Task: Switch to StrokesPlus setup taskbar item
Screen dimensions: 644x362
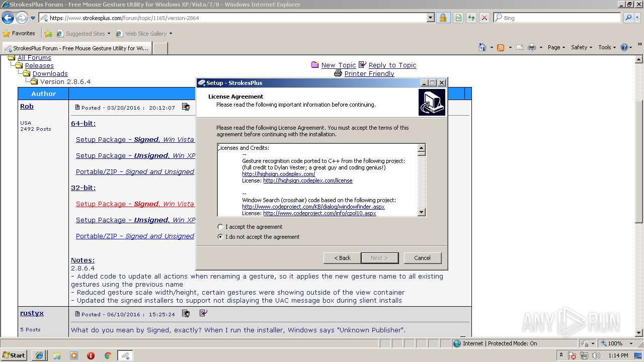Action: pyautogui.click(x=125, y=355)
